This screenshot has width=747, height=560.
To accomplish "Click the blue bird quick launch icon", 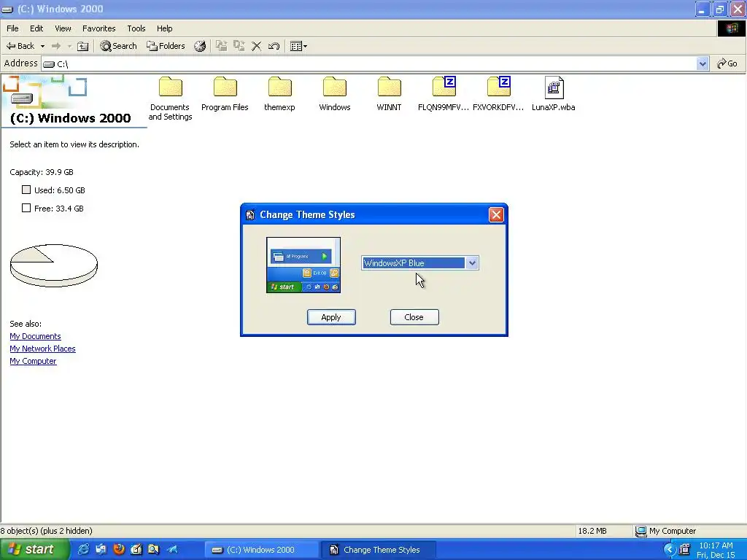I will 171,550.
